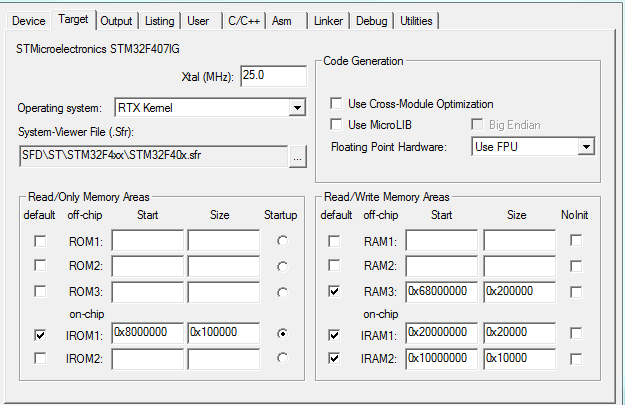Select IROM1 Startup radio button
The image size is (625, 405).
click(282, 333)
